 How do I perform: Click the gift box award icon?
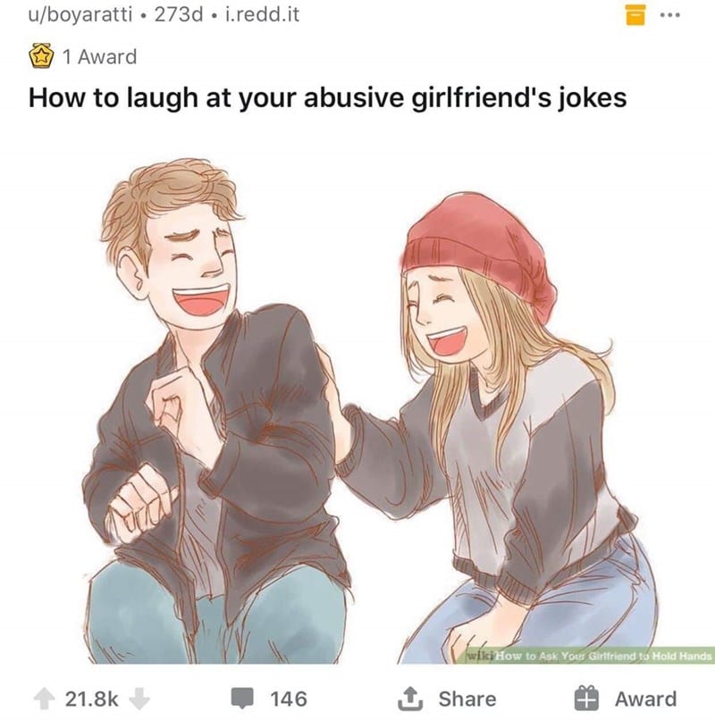(587, 699)
